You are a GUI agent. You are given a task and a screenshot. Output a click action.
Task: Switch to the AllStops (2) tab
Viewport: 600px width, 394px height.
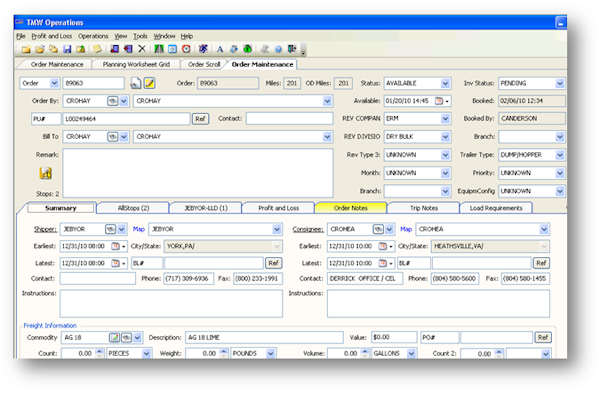[133, 208]
